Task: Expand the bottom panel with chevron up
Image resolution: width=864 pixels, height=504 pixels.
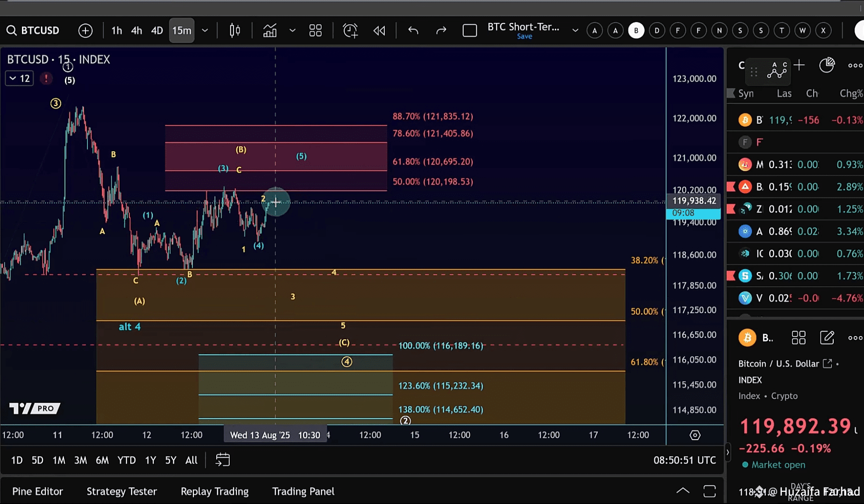Action: click(x=683, y=490)
